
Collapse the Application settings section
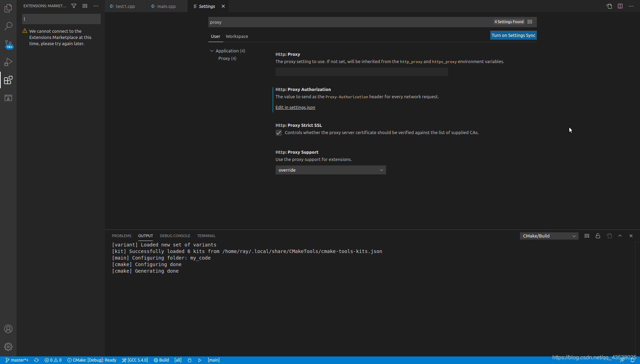coord(212,51)
